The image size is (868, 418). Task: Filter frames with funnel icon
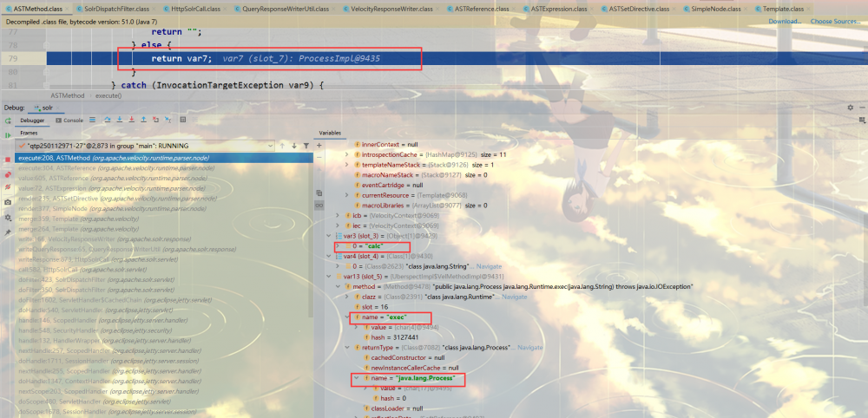[306, 146]
